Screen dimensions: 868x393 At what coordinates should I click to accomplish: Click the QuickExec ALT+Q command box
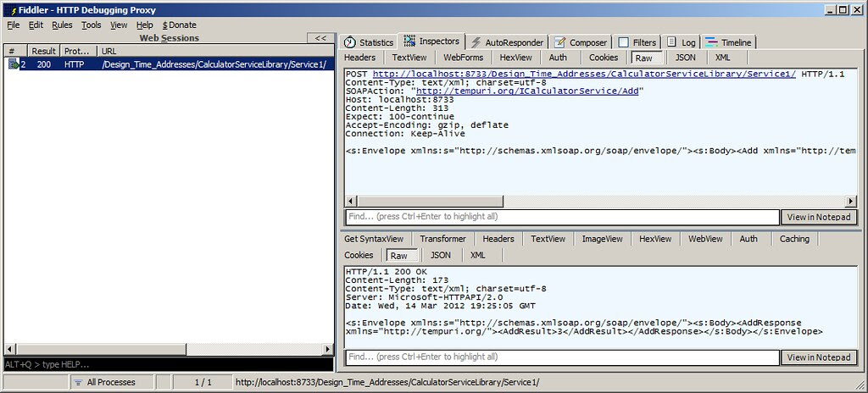pos(169,365)
